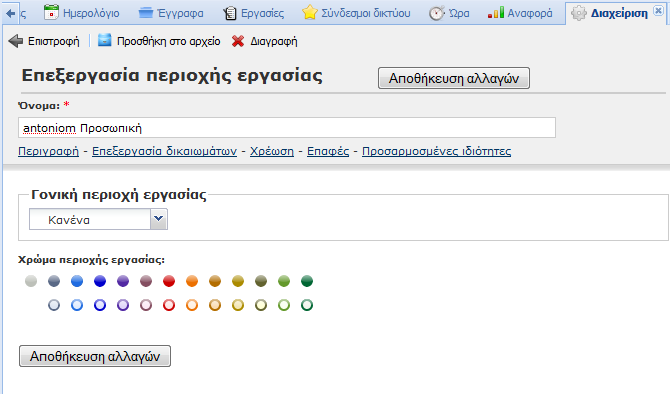Select the solid red workspace color
Screen dimensions: 670x394
pos(169,281)
